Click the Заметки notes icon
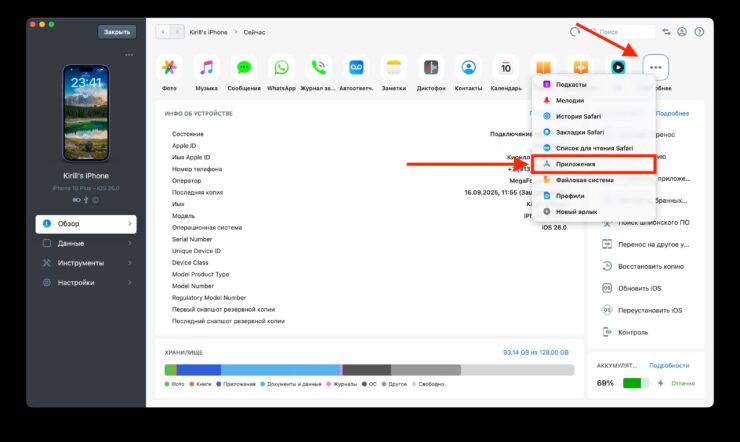Screen dimensions: 740x442 (394, 68)
